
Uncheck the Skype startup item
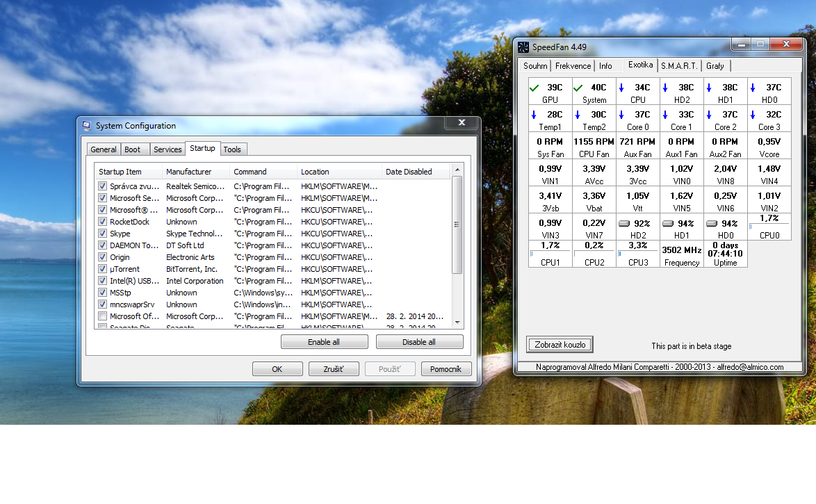tap(103, 234)
